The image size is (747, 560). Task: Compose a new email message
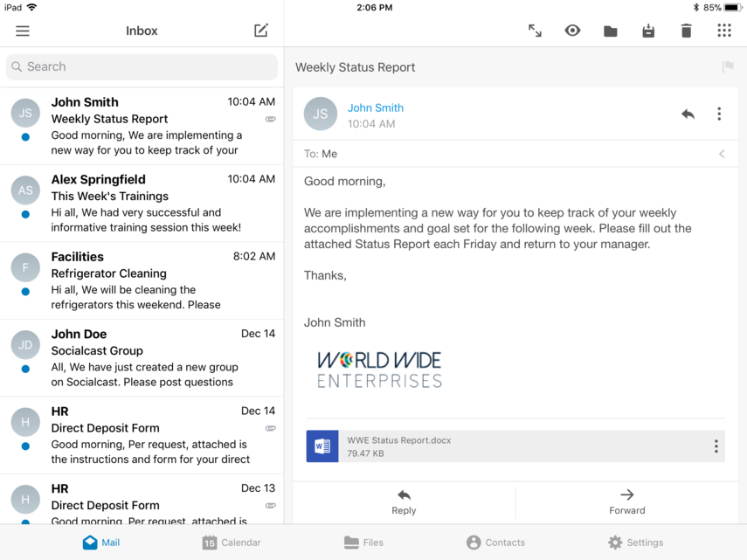click(260, 31)
